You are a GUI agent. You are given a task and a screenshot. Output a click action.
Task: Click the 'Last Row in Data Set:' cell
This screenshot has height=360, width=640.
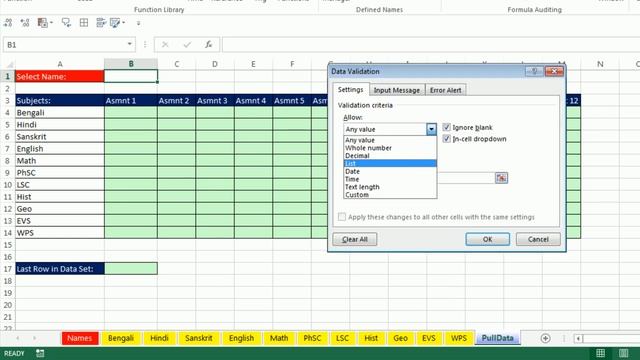[60, 269]
